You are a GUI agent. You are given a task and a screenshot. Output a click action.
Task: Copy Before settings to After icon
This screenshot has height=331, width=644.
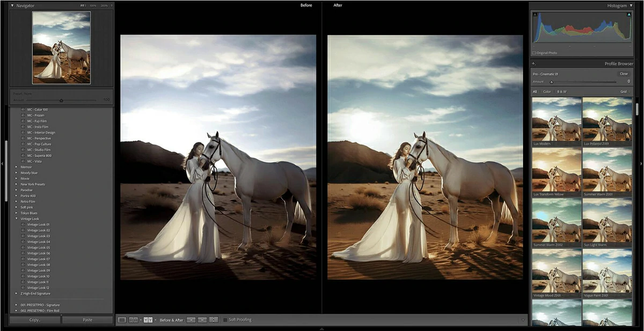[x=191, y=320]
